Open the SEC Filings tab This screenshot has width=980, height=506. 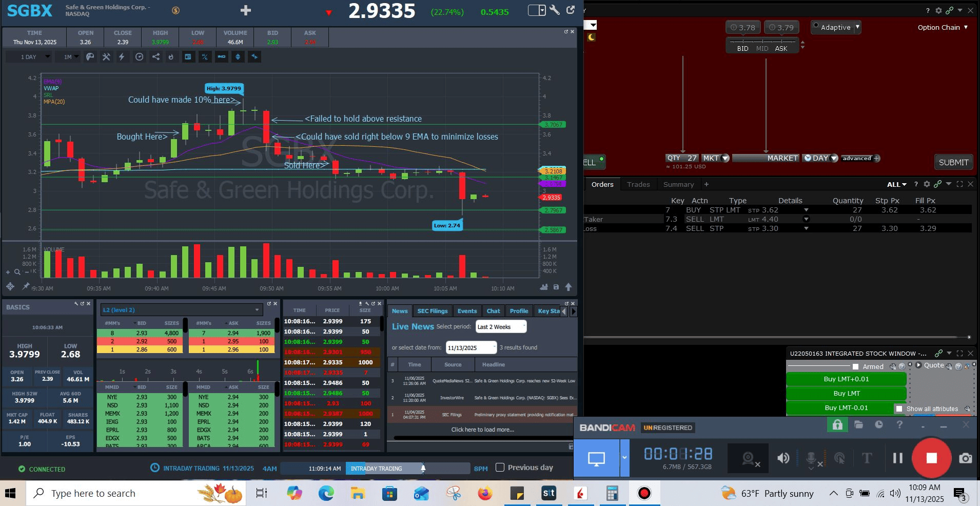pyautogui.click(x=433, y=311)
